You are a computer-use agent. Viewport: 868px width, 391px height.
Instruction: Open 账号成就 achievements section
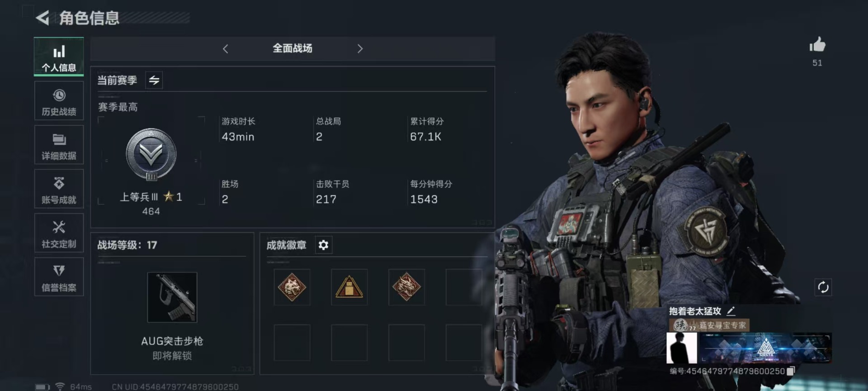(59, 189)
